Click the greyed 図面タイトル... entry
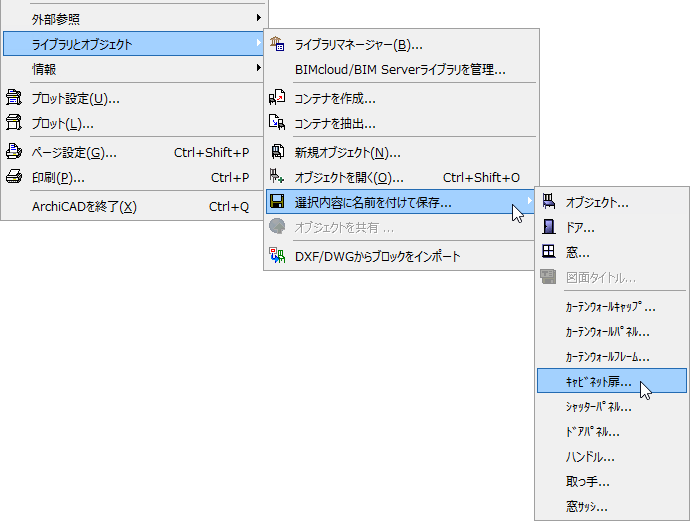690x521 pixels. (612, 277)
